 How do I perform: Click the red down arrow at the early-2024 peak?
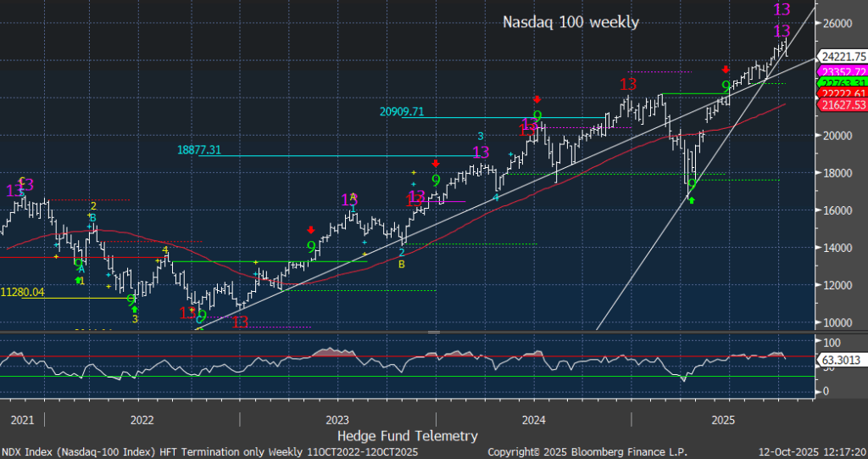coord(536,99)
